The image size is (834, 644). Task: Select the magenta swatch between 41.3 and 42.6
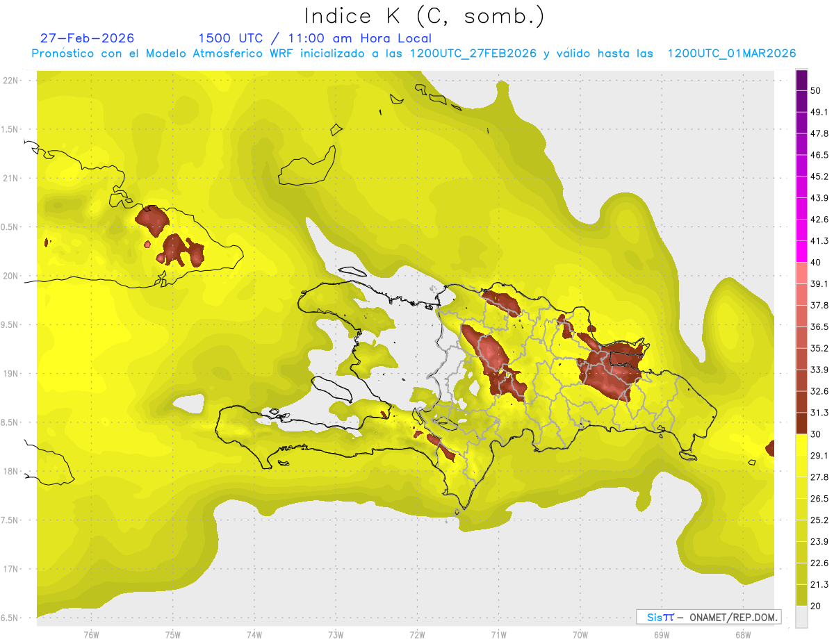coord(802,231)
